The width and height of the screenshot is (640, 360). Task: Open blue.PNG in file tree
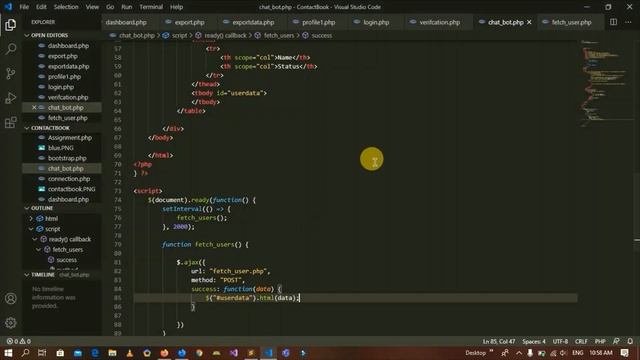(x=60, y=148)
